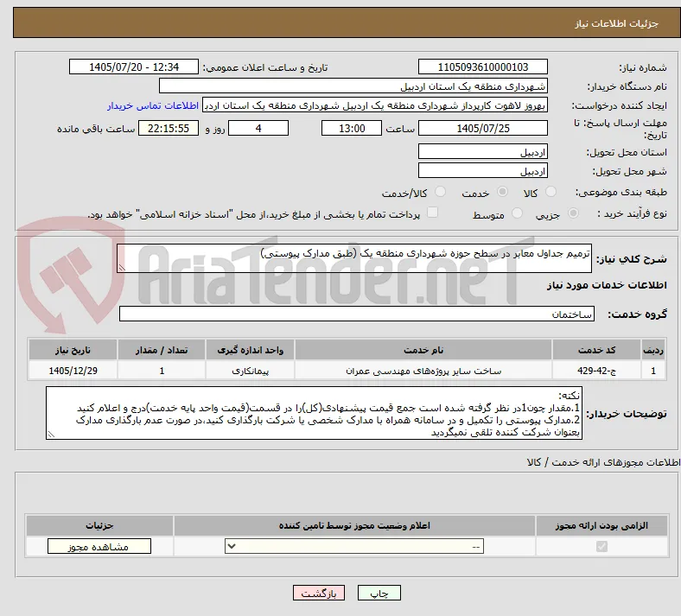Click the unit cell پیمانکاری
681x616 pixels.
tap(250, 371)
